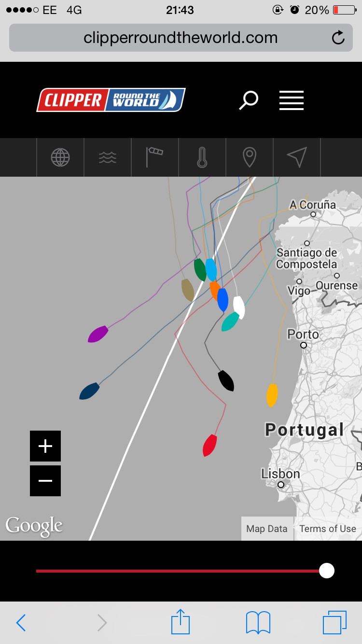Tap the navigation arrow icon
The width and height of the screenshot is (362, 644).
(x=296, y=157)
